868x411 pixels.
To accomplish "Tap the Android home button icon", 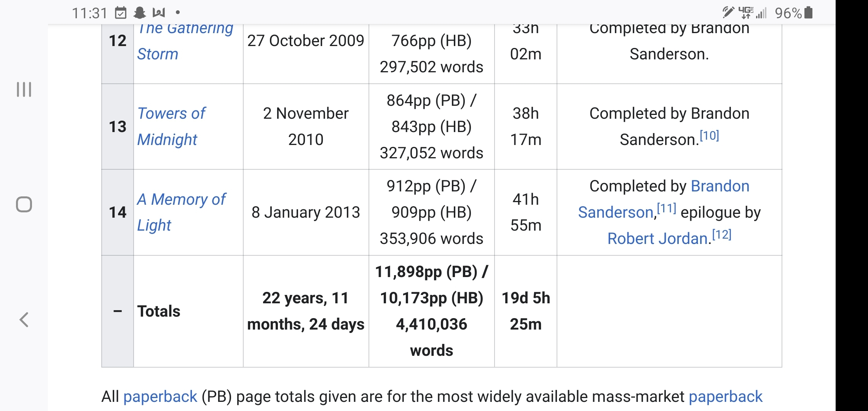I will 24,204.
